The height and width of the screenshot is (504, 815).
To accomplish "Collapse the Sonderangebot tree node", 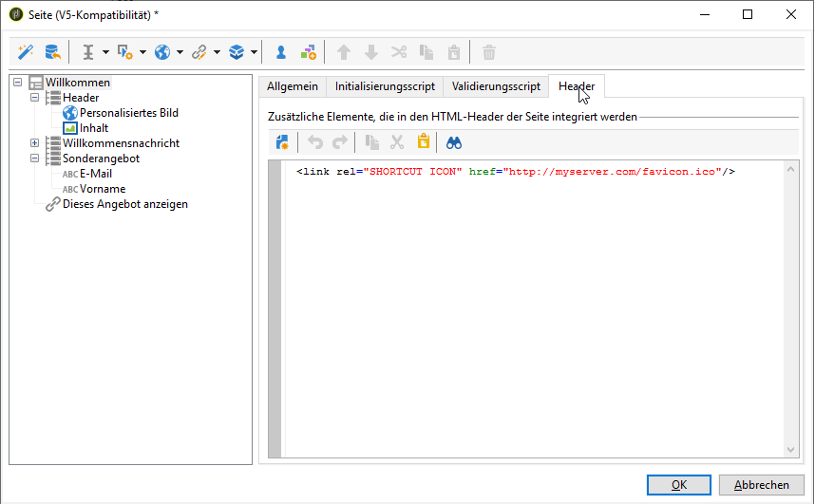I will pyautogui.click(x=34, y=158).
